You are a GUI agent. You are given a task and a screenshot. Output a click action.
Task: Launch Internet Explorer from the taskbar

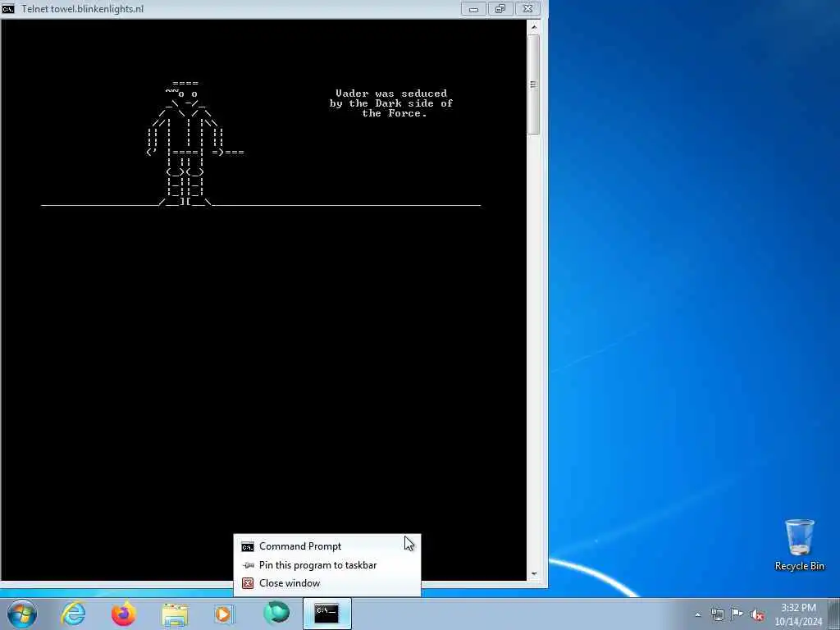coord(73,614)
